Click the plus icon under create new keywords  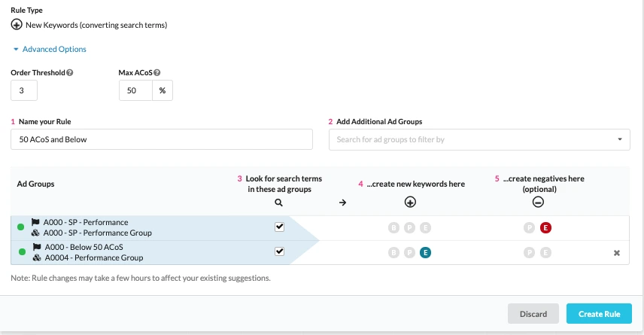point(410,202)
